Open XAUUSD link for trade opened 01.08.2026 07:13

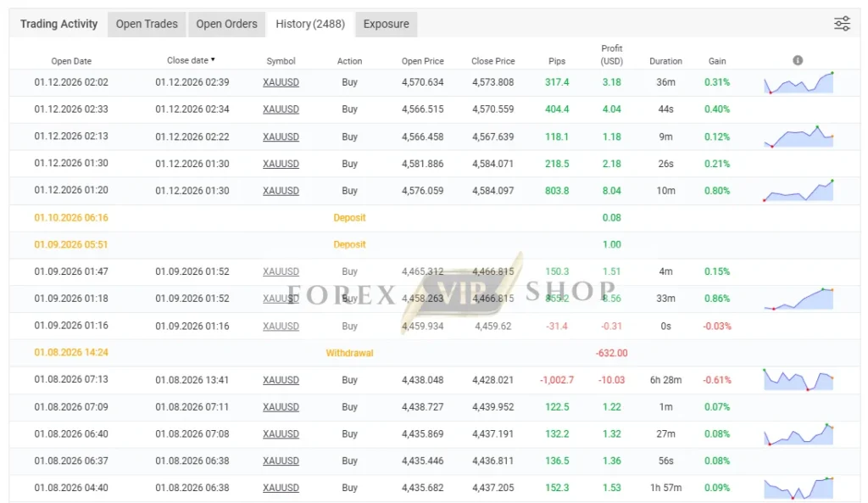[281, 380]
